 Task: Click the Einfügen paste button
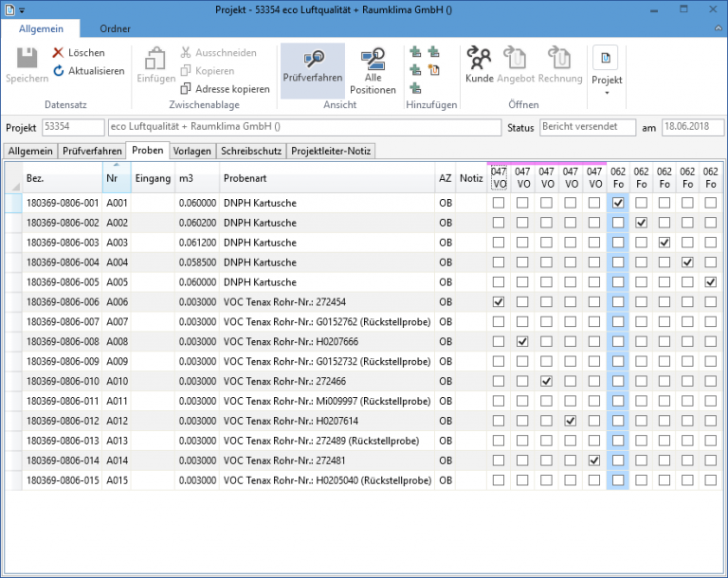[155, 66]
